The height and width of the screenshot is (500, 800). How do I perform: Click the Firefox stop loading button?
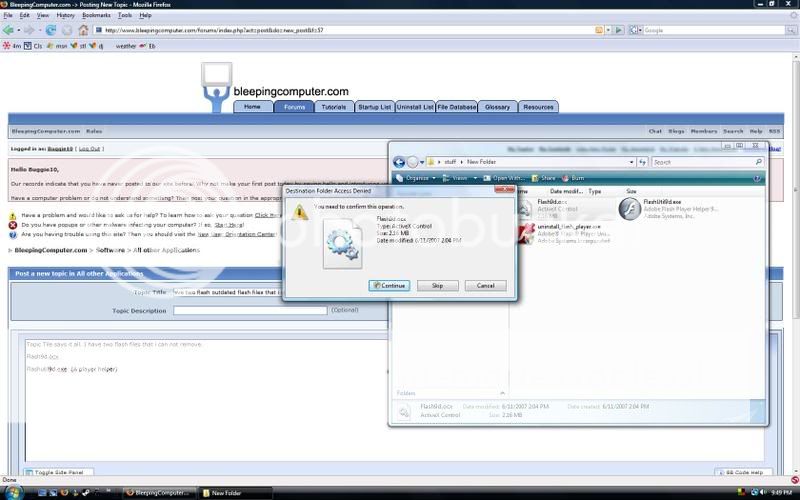click(67, 30)
